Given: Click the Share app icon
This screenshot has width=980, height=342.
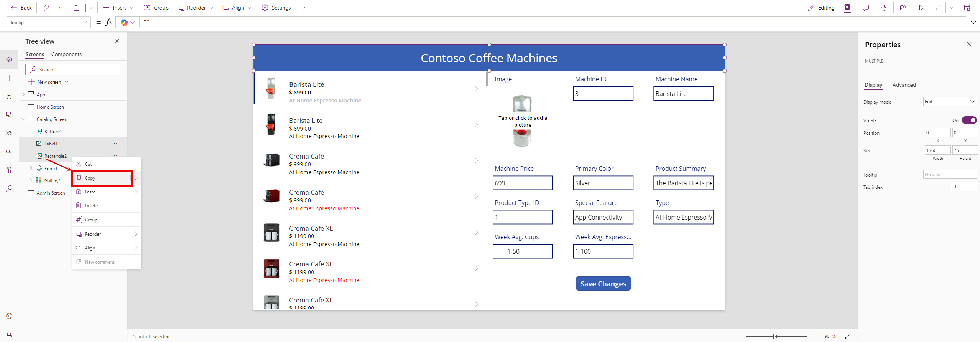Looking at the screenshot, I should coord(903,8).
